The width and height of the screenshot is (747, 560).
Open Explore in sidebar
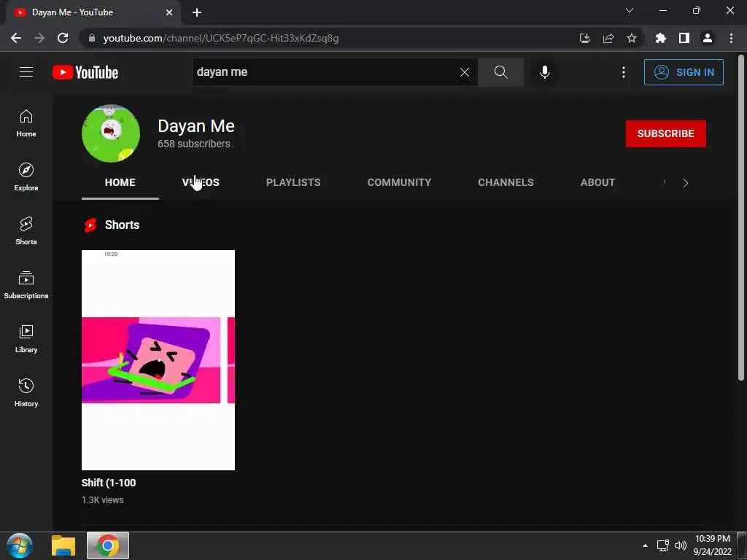(x=26, y=177)
